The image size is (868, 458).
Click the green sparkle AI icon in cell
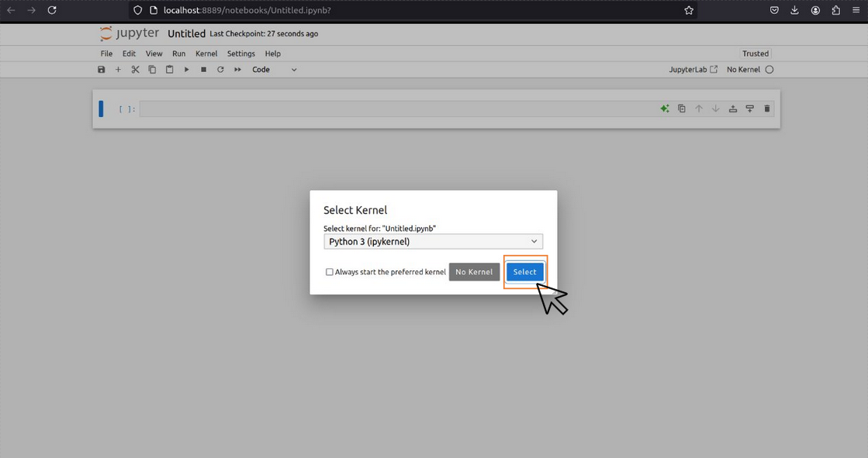coord(665,109)
